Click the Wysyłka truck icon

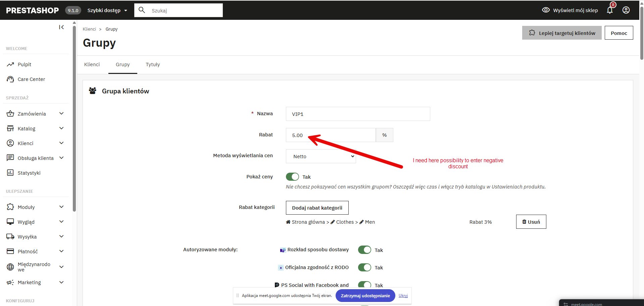(10, 236)
